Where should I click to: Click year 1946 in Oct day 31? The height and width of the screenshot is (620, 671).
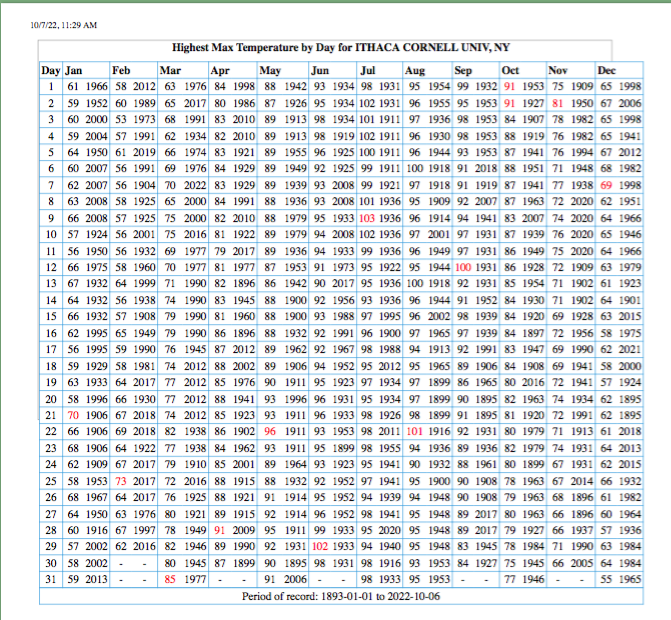click(x=533, y=580)
